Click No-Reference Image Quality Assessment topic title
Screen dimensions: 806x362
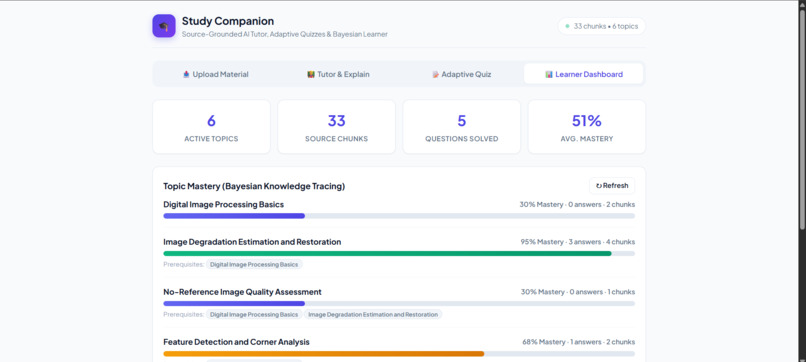click(243, 292)
